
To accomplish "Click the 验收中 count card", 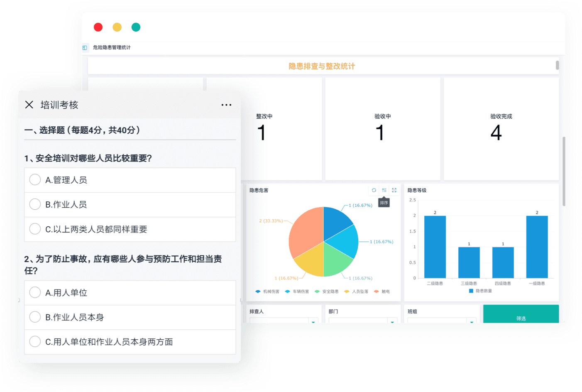I will tap(383, 129).
